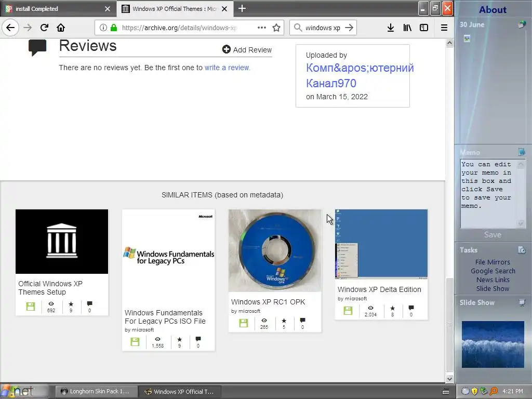532x399 pixels.
Task: Open Google Search task link
Action: [493, 271]
